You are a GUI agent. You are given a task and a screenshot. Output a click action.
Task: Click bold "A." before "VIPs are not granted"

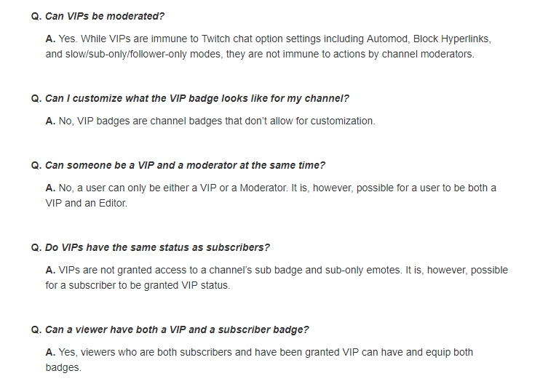pos(50,270)
